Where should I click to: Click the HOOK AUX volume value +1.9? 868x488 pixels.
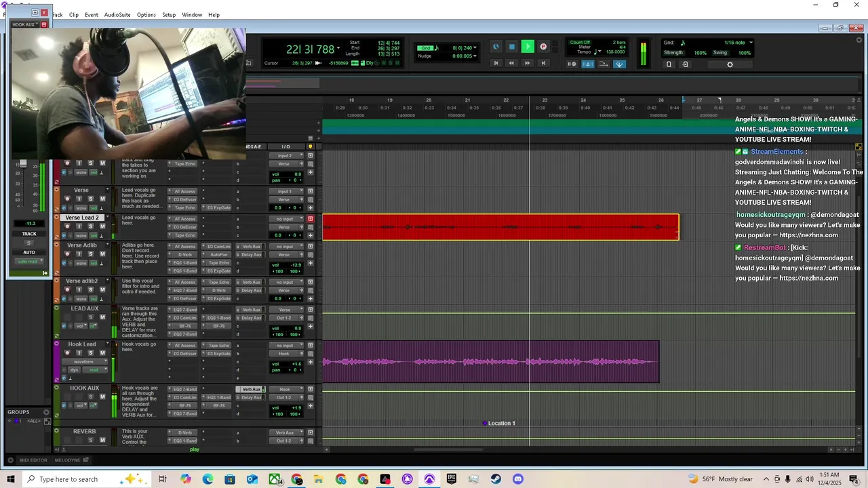pos(297,408)
